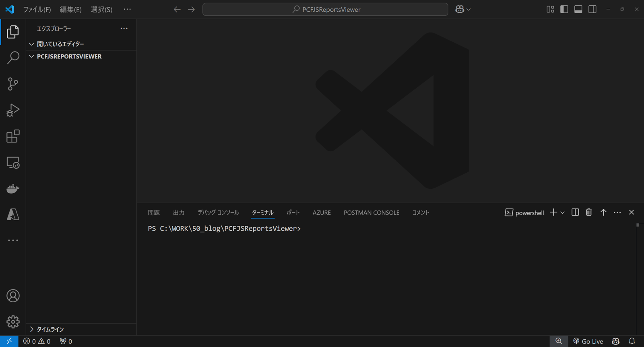Expand the タイムライン section
Image resolution: width=644 pixels, height=347 pixels.
point(81,329)
